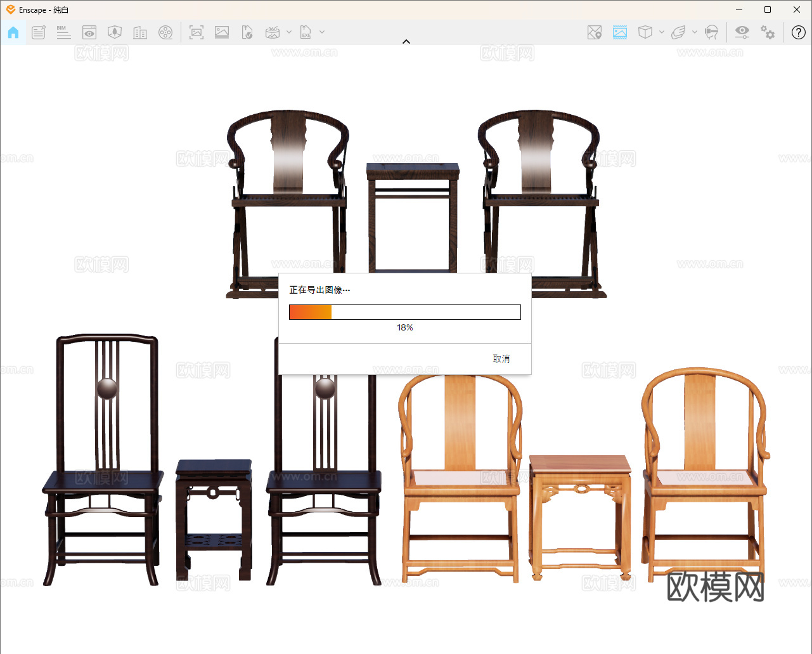Screen dimensions: 812x654
Task: Expand the cube projection dropdown arrow
Action: (662, 32)
